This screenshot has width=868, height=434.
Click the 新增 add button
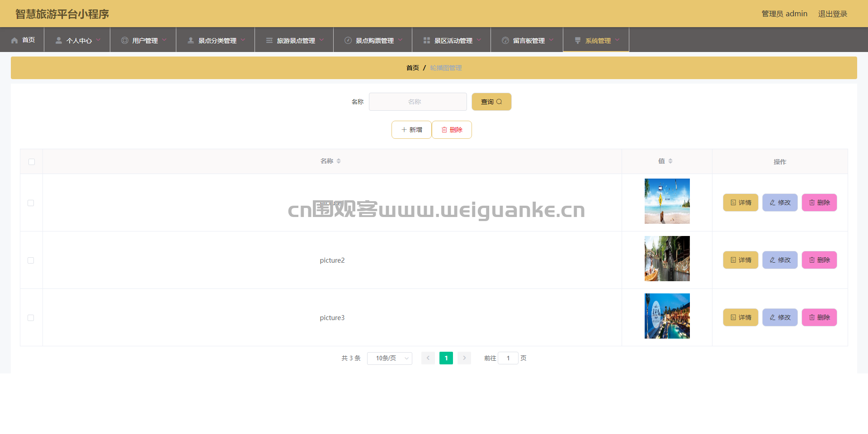tap(411, 130)
